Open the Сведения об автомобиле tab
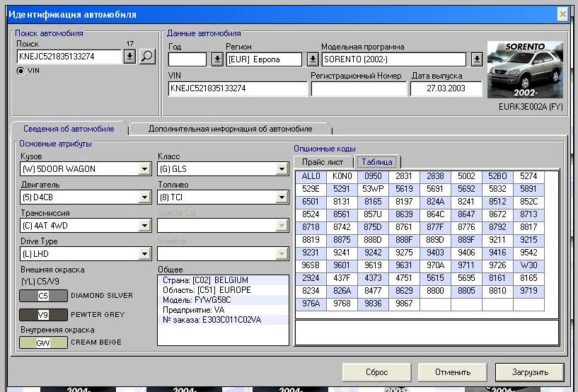578x392 pixels. [x=69, y=129]
